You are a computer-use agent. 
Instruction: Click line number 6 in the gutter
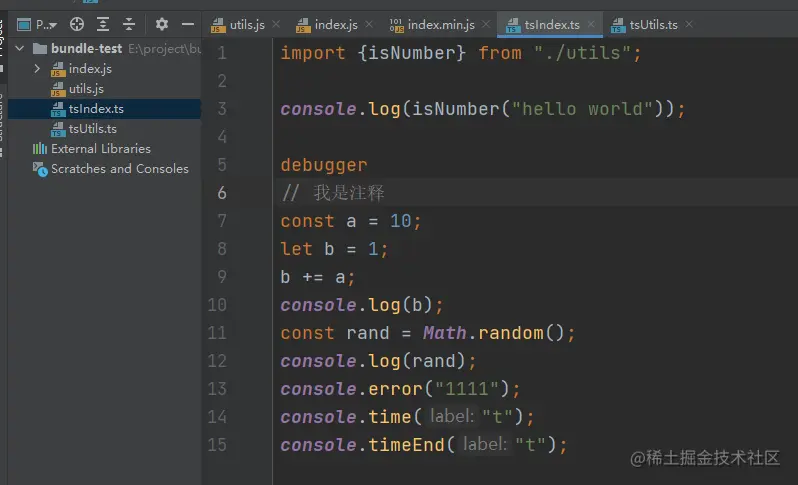click(x=222, y=193)
